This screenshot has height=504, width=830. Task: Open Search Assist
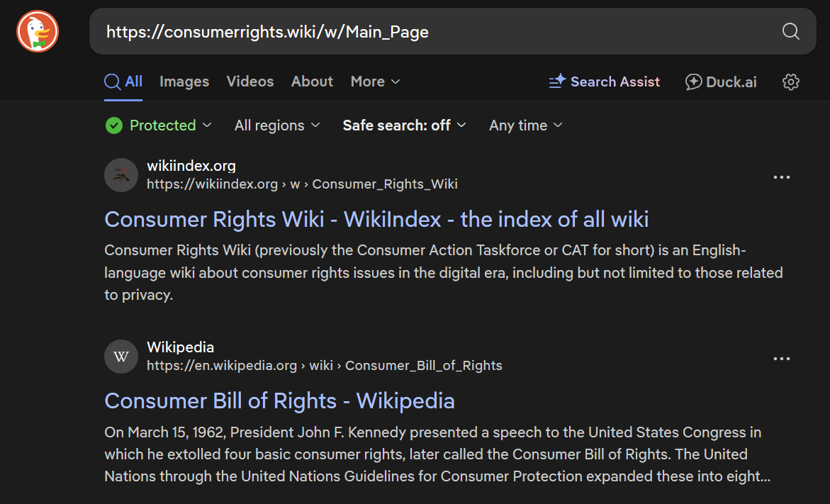(604, 82)
